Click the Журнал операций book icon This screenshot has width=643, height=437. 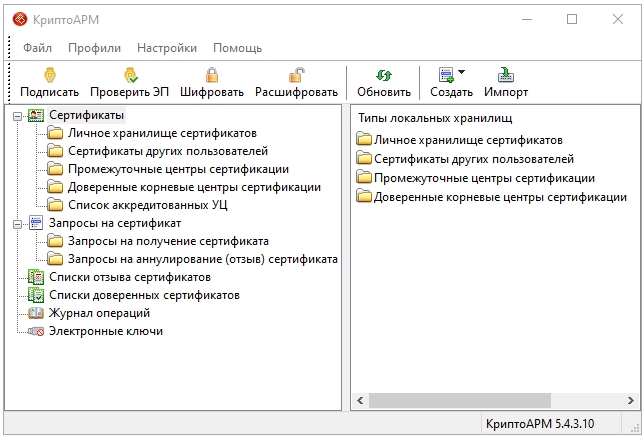(36, 313)
